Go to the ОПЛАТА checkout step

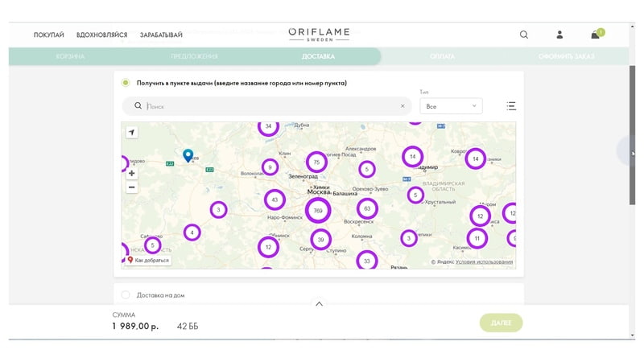442,56
